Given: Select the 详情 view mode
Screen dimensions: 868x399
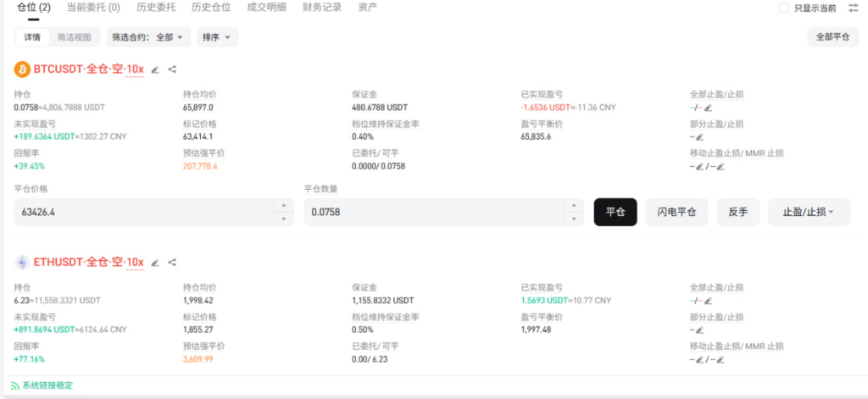Looking at the screenshot, I should click(x=32, y=37).
